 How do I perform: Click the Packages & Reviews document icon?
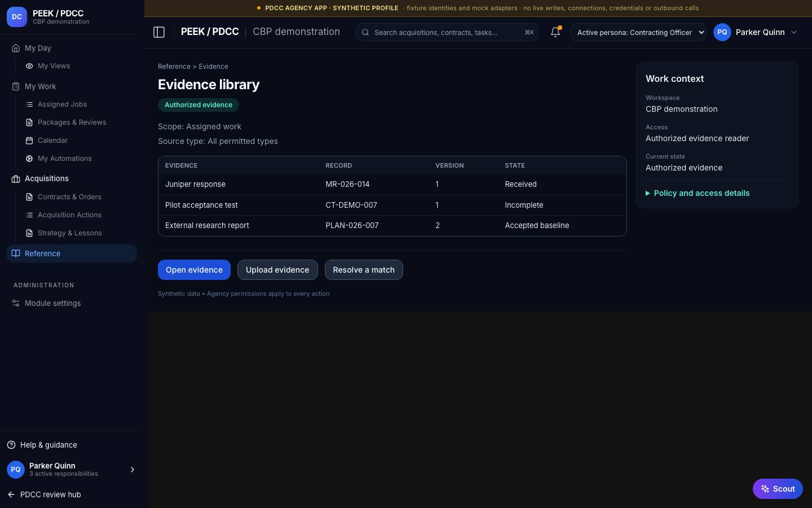pyautogui.click(x=29, y=122)
